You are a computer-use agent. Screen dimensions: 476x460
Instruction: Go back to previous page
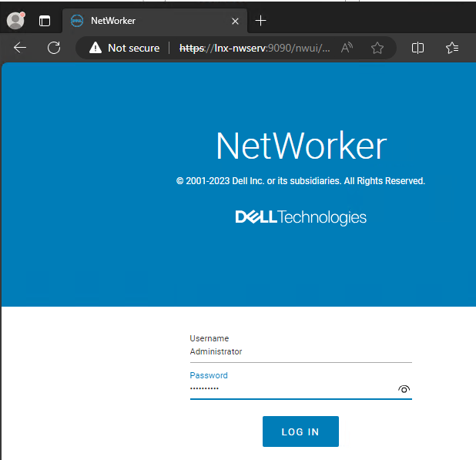20,48
